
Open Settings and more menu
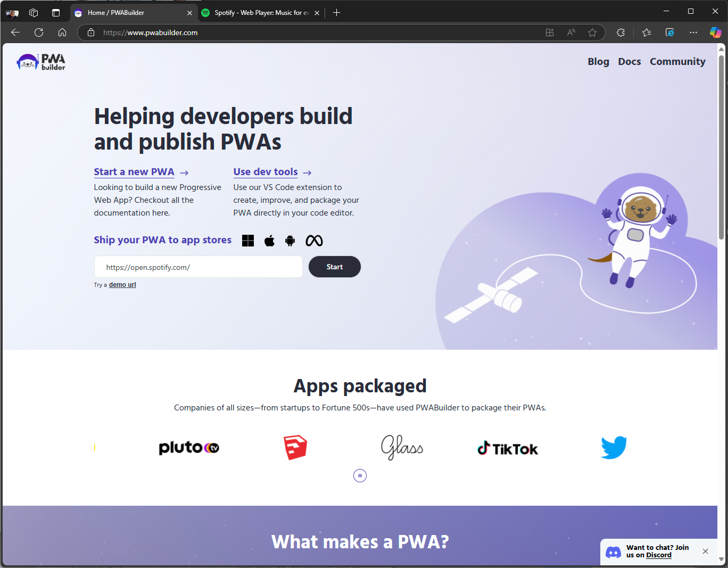pos(693,32)
